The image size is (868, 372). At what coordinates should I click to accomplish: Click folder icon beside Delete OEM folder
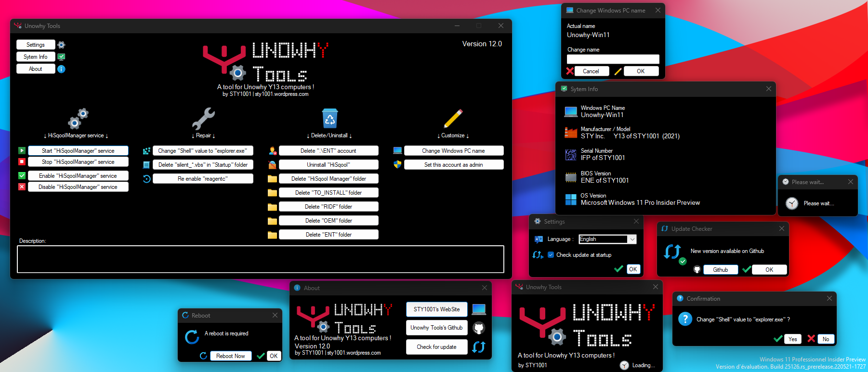click(x=272, y=221)
